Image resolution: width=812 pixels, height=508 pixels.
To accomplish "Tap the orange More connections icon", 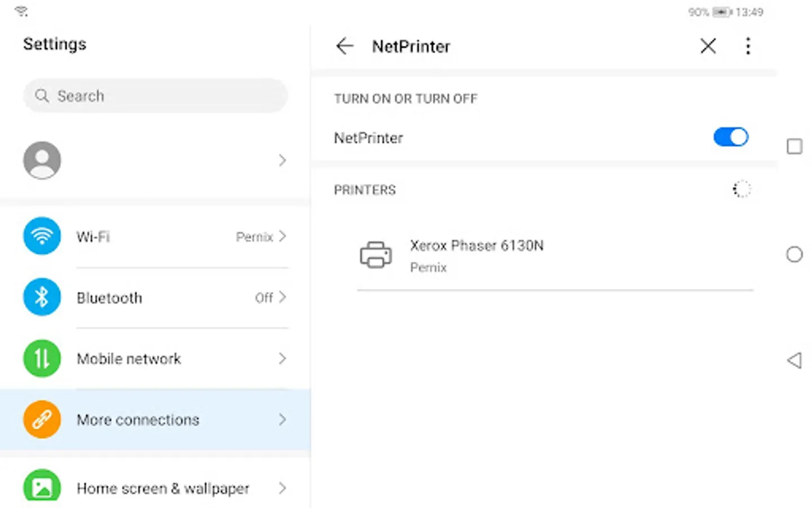I will pyautogui.click(x=42, y=419).
